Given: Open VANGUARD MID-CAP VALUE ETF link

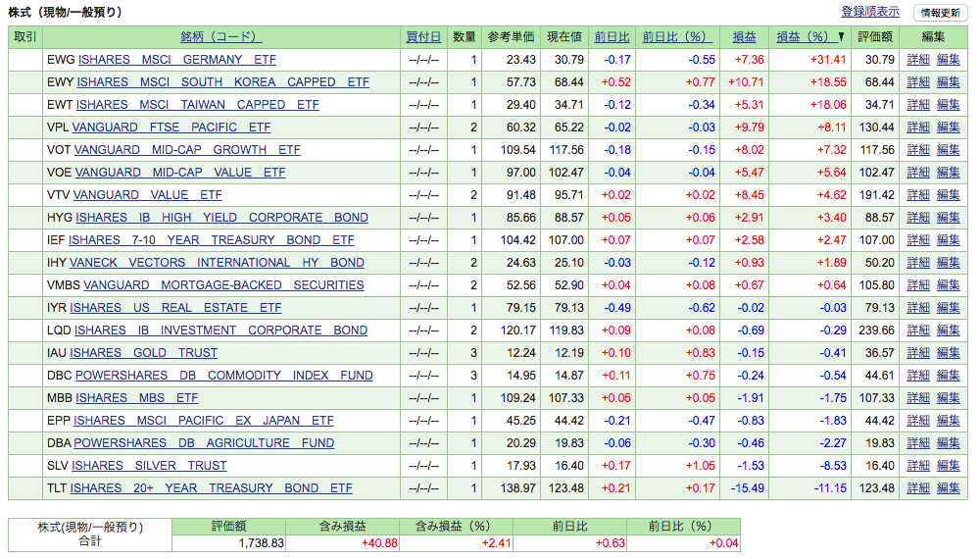Looking at the screenshot, I should (x=180, y=172).
